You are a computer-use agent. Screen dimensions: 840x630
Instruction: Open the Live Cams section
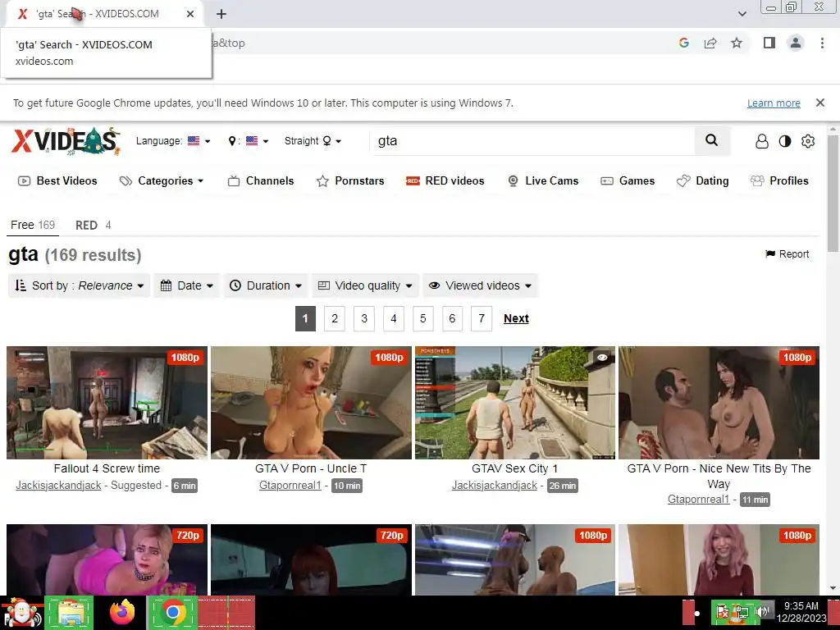point(543,181)
